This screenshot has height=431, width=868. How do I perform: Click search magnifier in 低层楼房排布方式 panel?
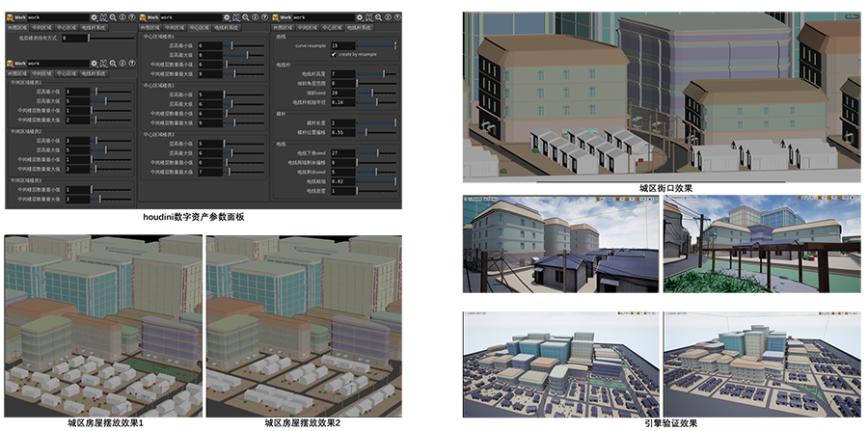pos(113,17)
